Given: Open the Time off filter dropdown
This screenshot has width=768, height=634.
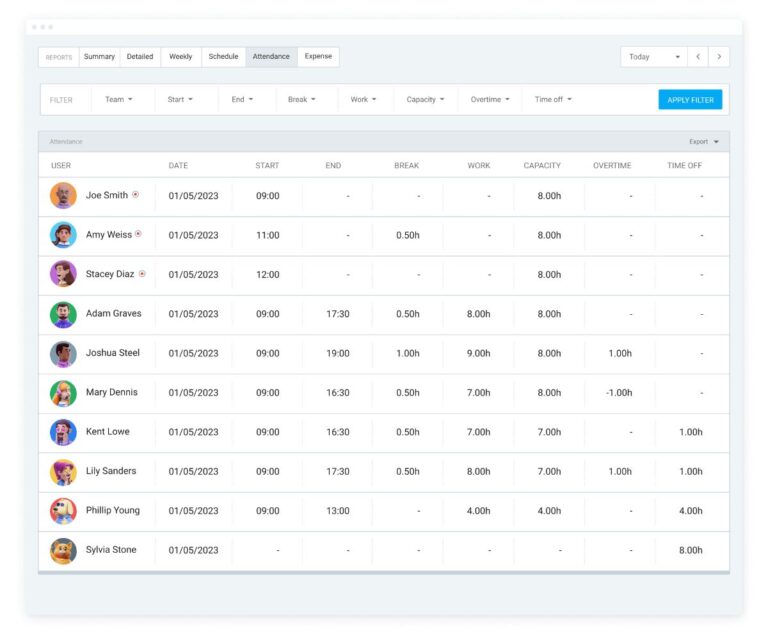Looking at the screenshot, I should pos(553,100).
